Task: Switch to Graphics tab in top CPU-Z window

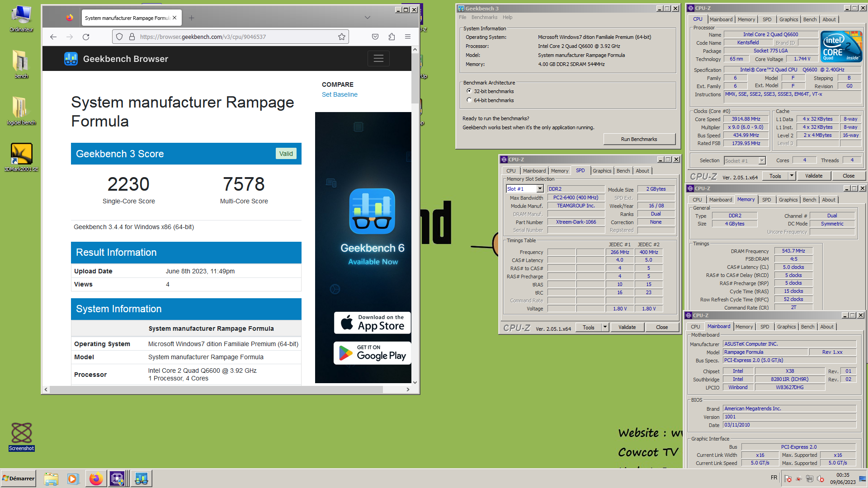Action: (x=788, y=19)
